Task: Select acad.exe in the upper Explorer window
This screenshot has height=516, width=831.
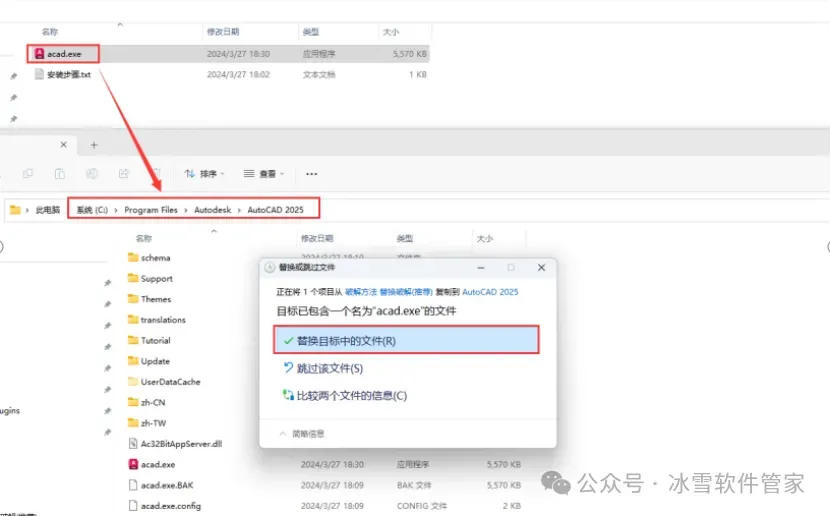Action: (63, 54)
